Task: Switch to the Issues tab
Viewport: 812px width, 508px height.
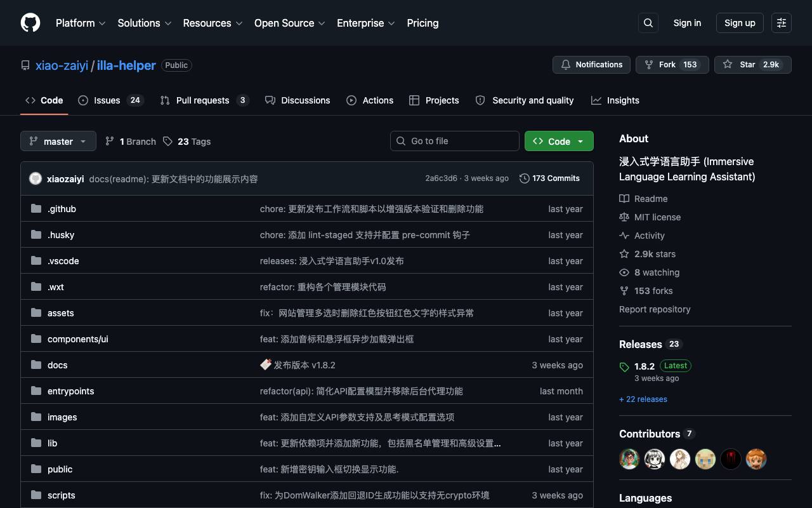Action: [111, 100]
